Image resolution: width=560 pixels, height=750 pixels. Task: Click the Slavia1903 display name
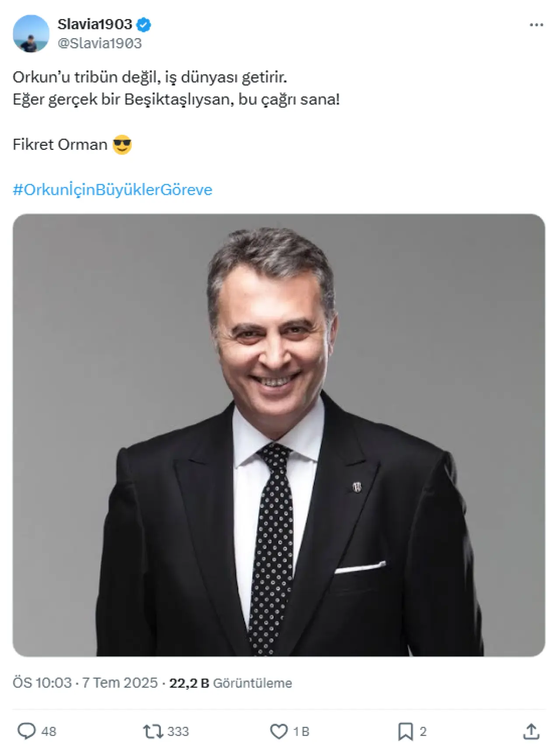pyautogui.click(x=95, y=24)
